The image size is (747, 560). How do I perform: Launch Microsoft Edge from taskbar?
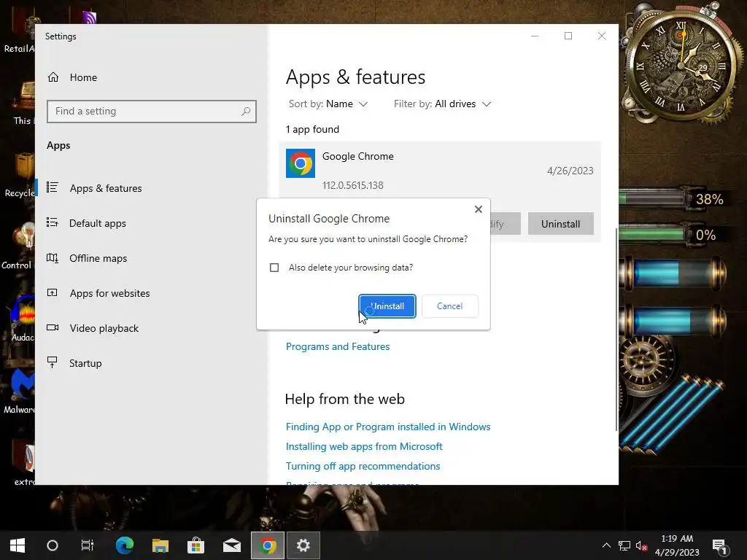(x=125, y=545)
